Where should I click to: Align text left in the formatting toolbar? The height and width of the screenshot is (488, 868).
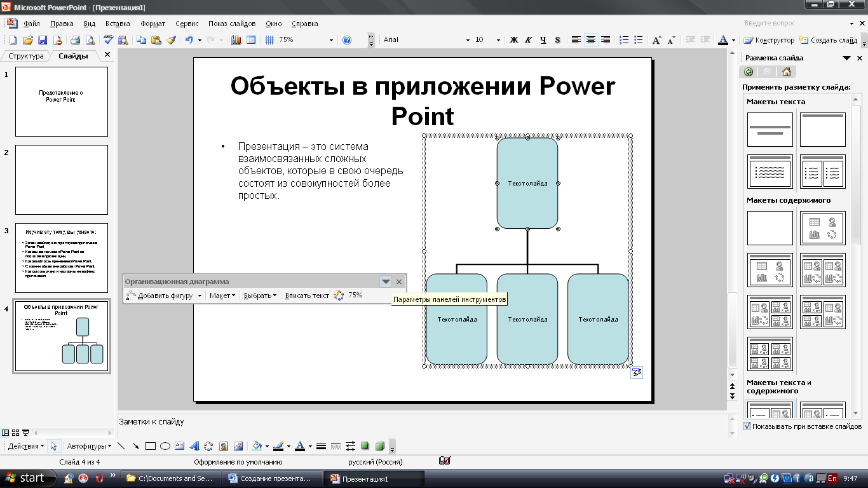[x=576, y=39]
